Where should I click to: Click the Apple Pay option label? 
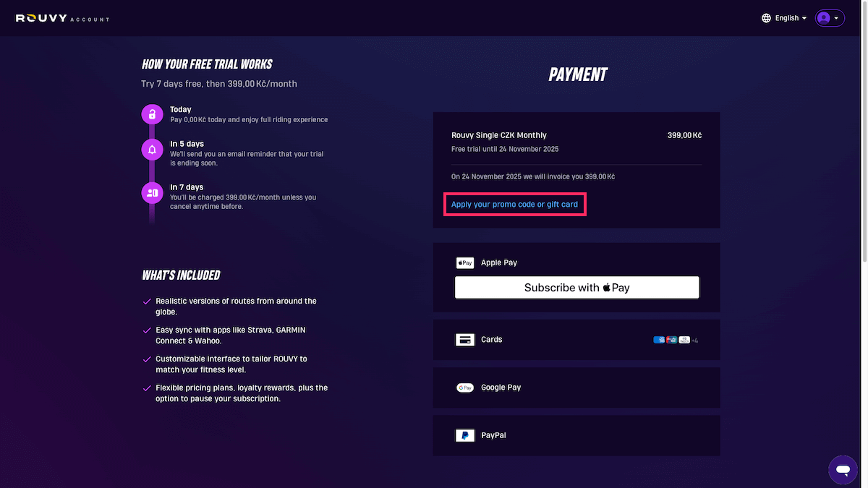(x=499, y=263)
